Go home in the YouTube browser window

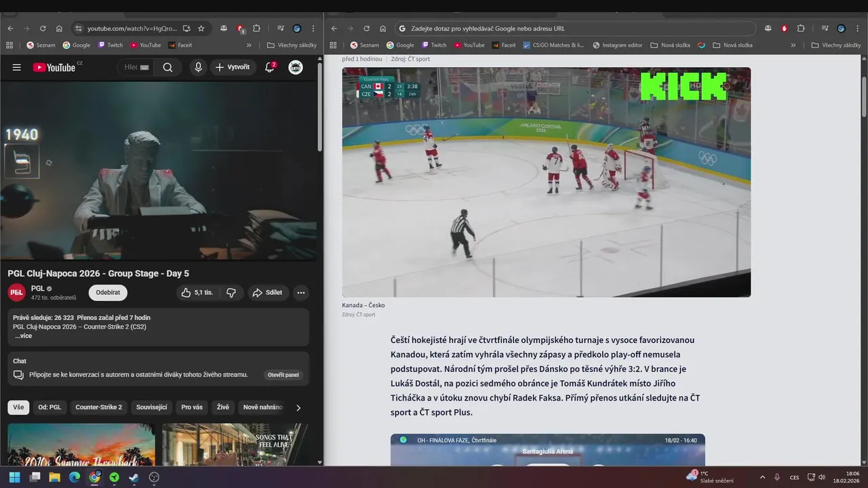[x=59, y=28]
